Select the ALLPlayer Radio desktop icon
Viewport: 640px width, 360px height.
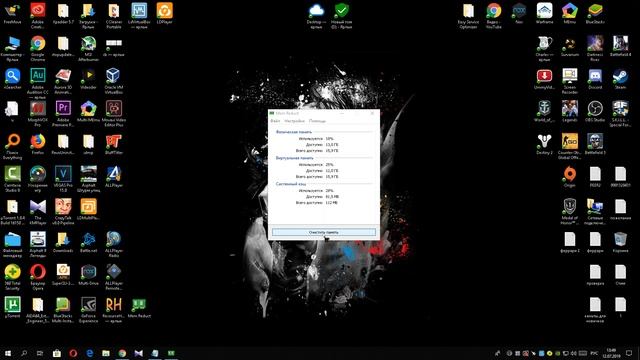point(113,244)
